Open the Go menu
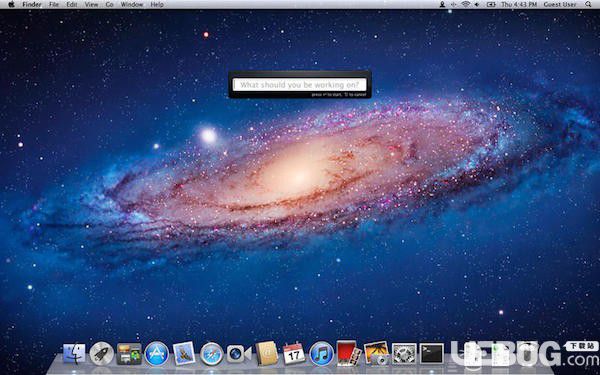Viewport: 600px width, 375px height. [x=109, y=4]
